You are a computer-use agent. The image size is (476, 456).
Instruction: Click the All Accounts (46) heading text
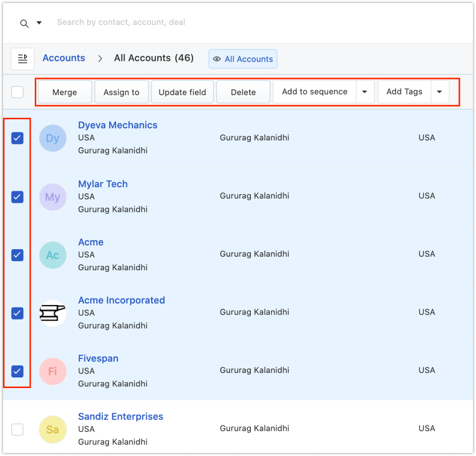coord(154,58)
